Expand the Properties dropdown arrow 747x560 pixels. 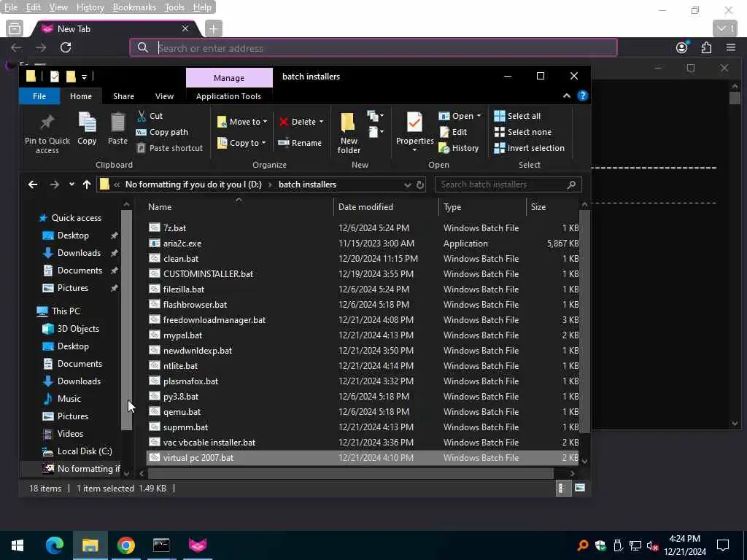point(414,150)
